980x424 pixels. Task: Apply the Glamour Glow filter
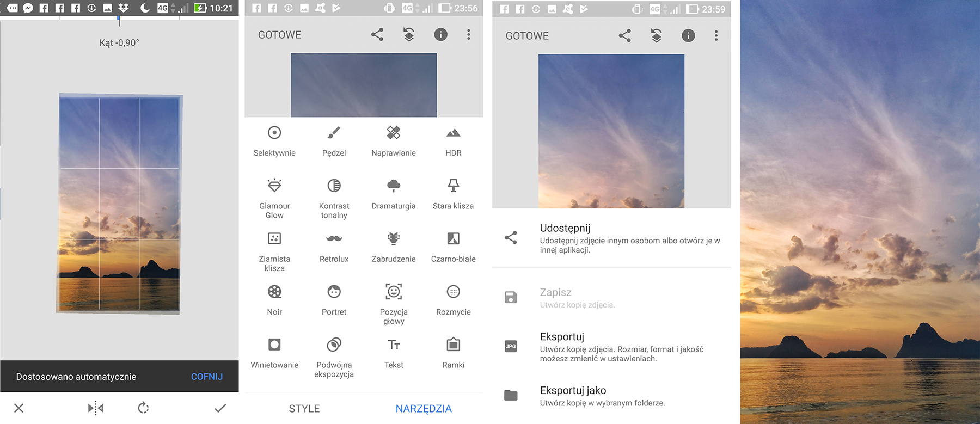point(274,199)
